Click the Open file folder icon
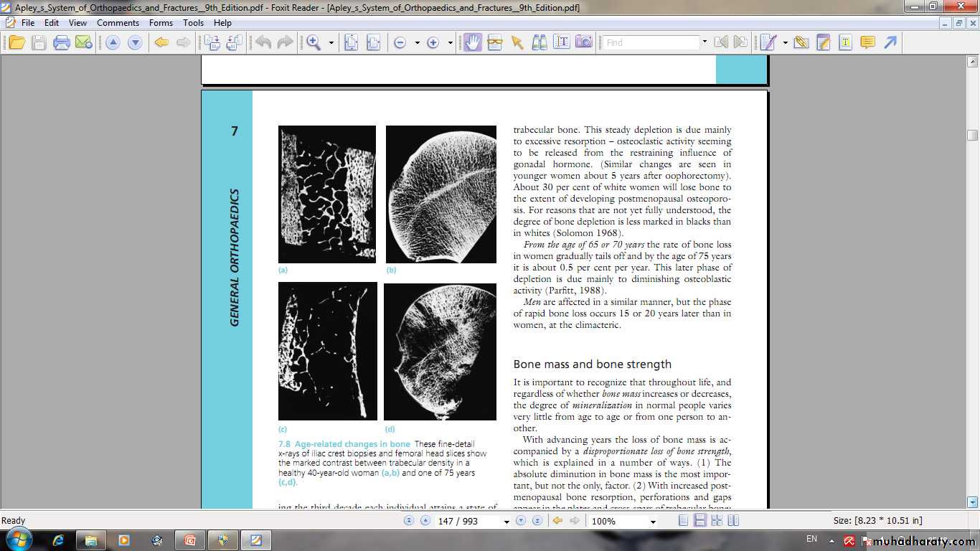Screen dimensions: 980x551 click(16, 43)
